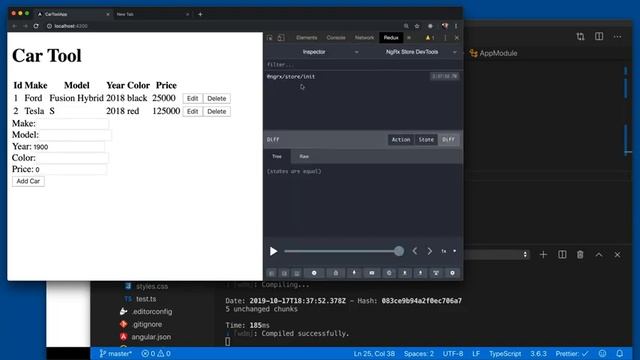The width and height of the screenshot is (640, 360).
Task: Open notifications bell in VS Code
Action: tap(620, 353)
